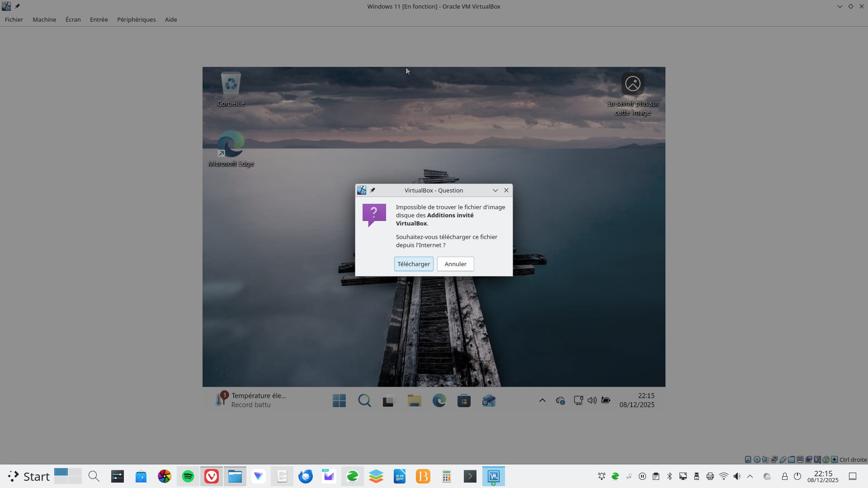Click Annuler to dismiss the question

click(455, 264)
